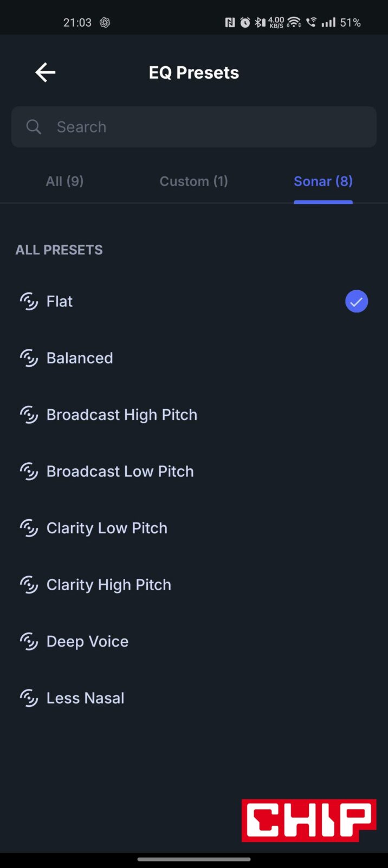Viewport: 388px width, 868px height.
Task: Tap the Wi-Fi status bar icon
Action: tap(294, 22)
